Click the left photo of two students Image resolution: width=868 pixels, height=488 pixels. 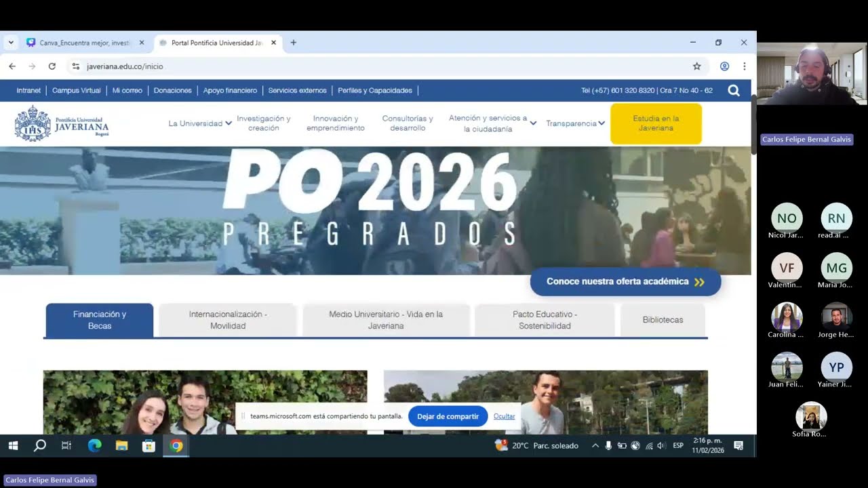(x=205, y=402)
